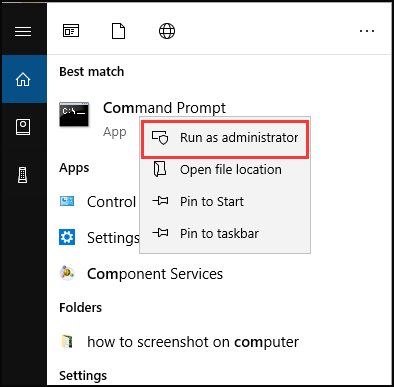
Task: Open the notebook icon in sidebar
Action: point(23,127)
